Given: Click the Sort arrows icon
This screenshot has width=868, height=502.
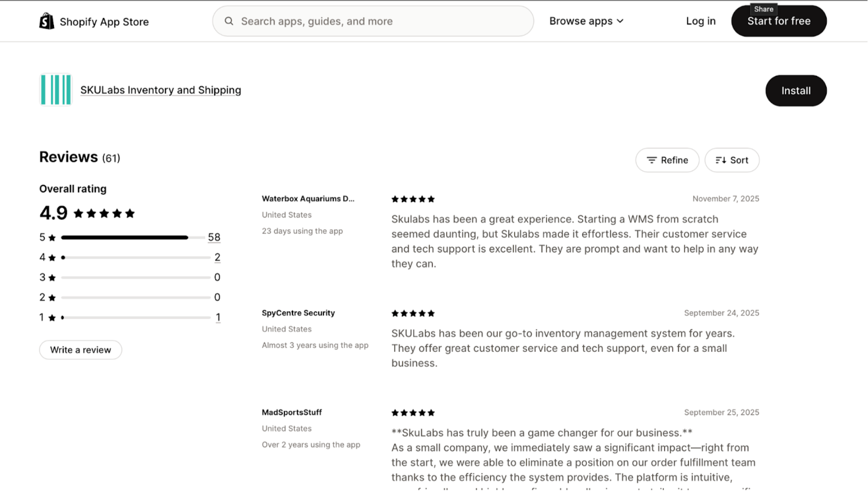Looking at the screenshot, I should [721, 160].
